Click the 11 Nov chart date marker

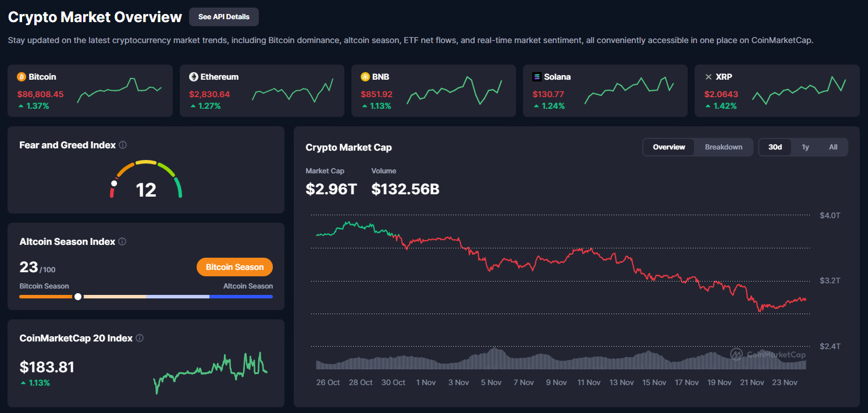(x=589, y=383)
